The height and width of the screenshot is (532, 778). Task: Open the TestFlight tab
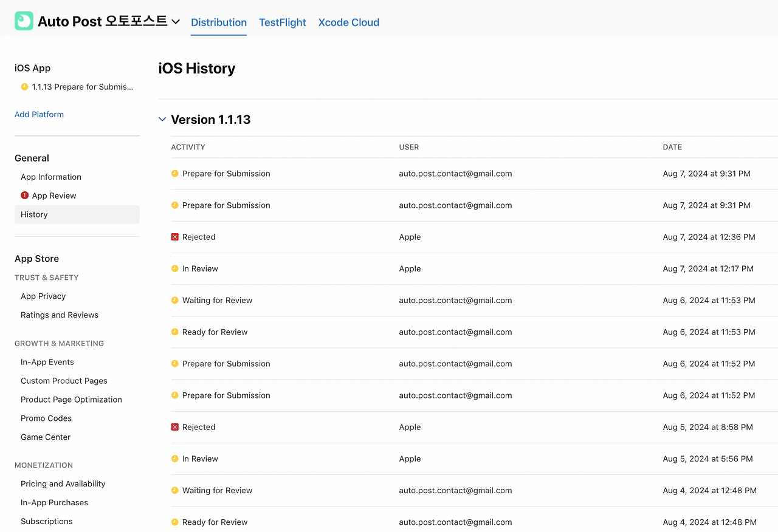pyautogui.click(x=283, y=22)
